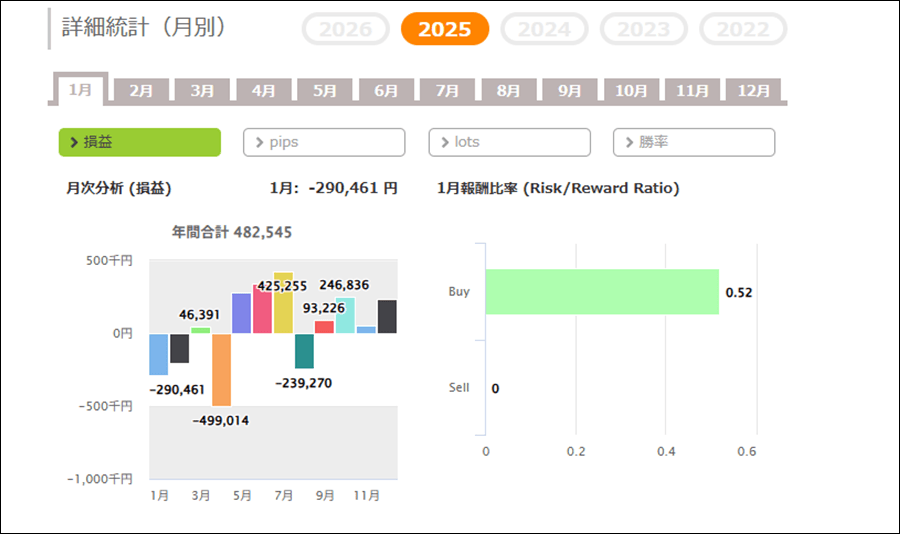Select the 2026 year button
Screen dimensions: 900x534
(345, 29)
